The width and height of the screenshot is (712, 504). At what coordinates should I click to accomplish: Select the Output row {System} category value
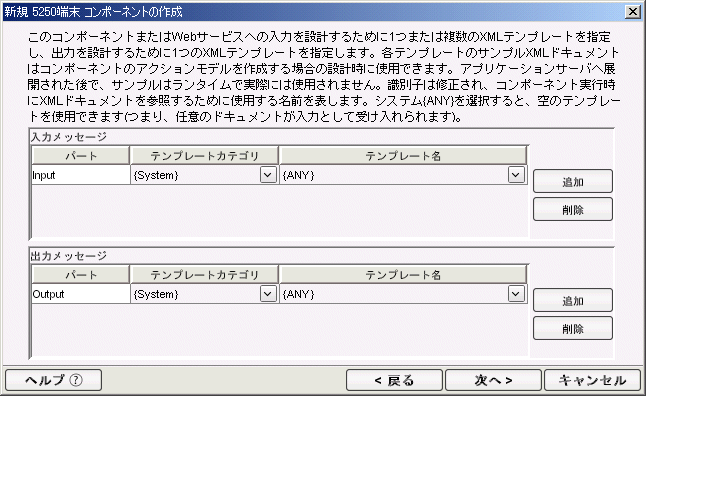[x=156, y=294]
